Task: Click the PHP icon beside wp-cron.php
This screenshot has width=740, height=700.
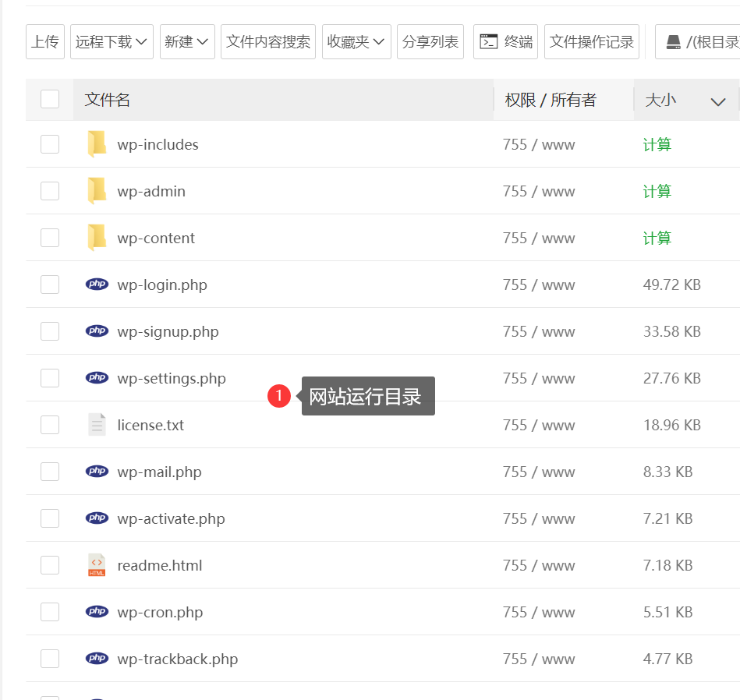Action: [x=97, y=611]
